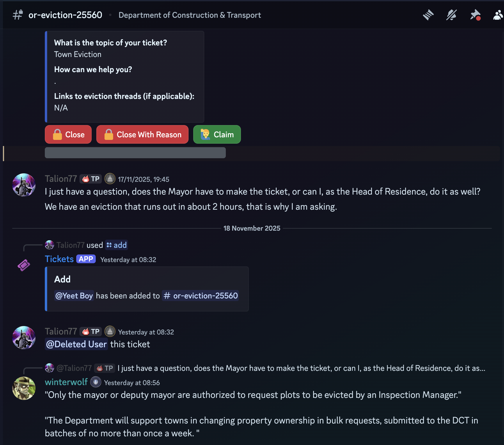Follow the #or-eviction-25560 channel mention link

tap(200, 296)
